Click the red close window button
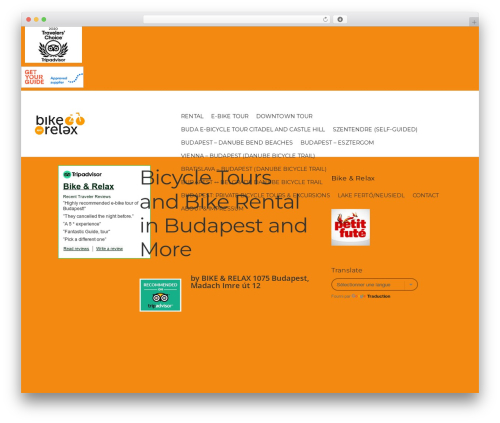The height and width of the screenshot is (423, 500). point(29,19)
